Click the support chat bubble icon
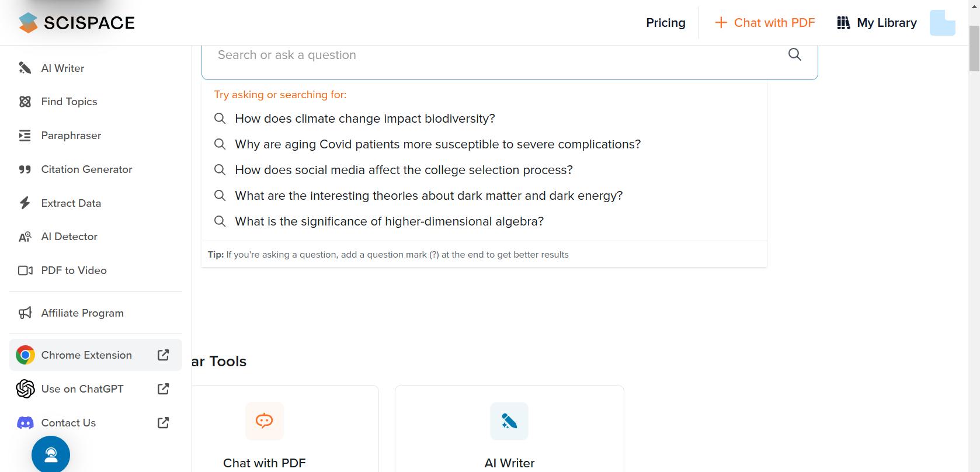Screen dimensions: 980x472 pyautogui.click(x=51, y=454)
